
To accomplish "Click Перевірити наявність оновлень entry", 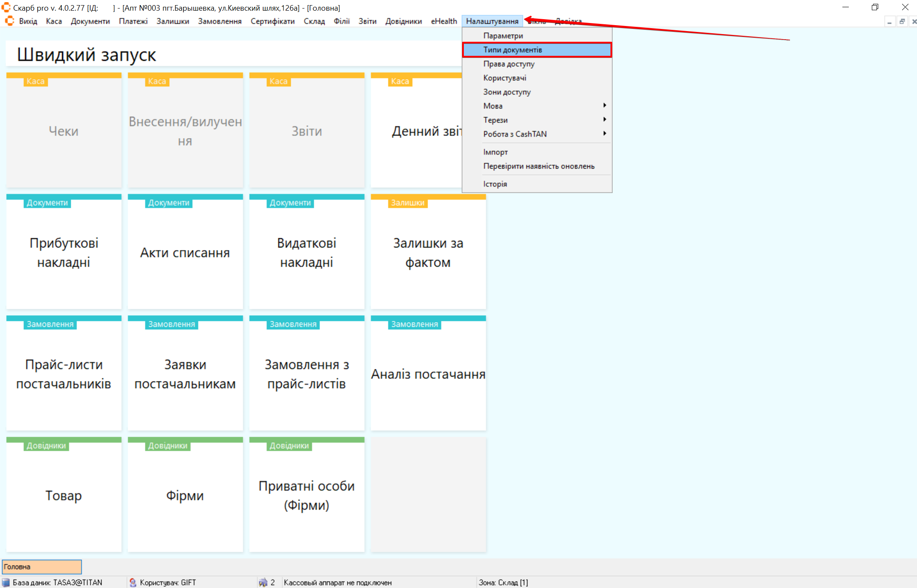I will point(538,166).
